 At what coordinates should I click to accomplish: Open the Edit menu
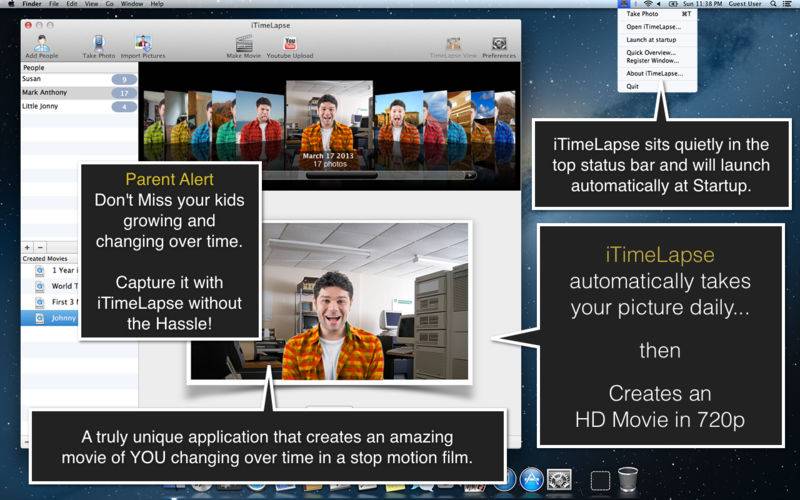(72, 4)
